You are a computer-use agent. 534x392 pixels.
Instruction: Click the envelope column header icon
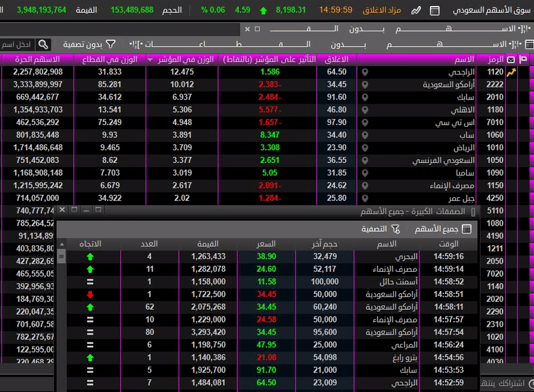(x=511, y=59)
